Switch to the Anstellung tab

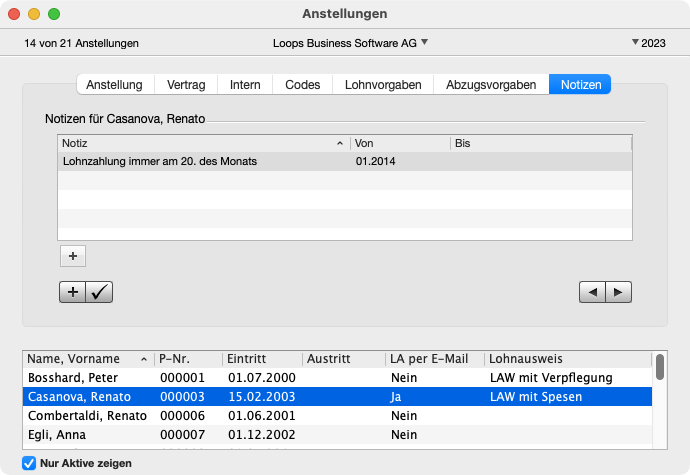114,85
